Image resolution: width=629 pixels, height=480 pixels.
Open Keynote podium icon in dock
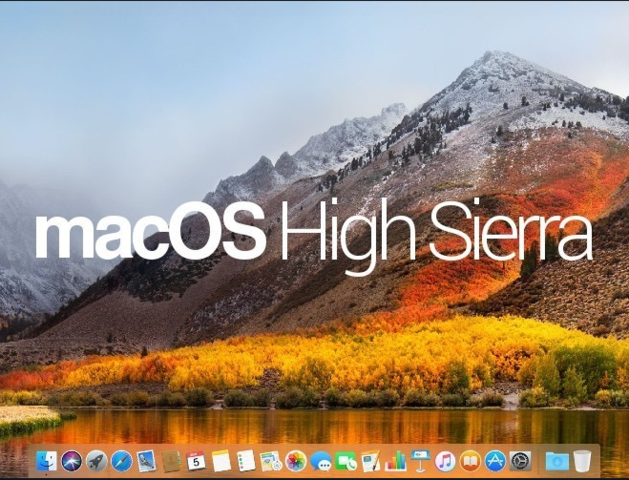click(420, 461)
